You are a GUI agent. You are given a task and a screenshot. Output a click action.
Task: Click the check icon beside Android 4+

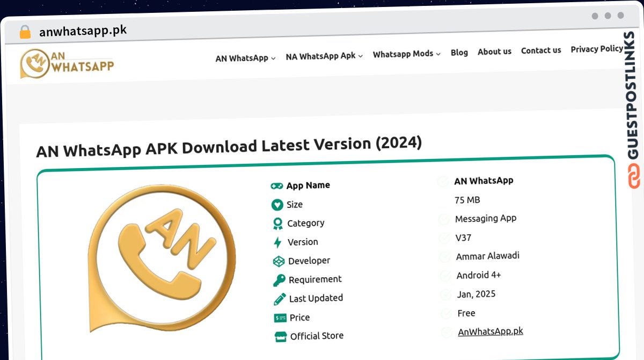coord(446,277)
